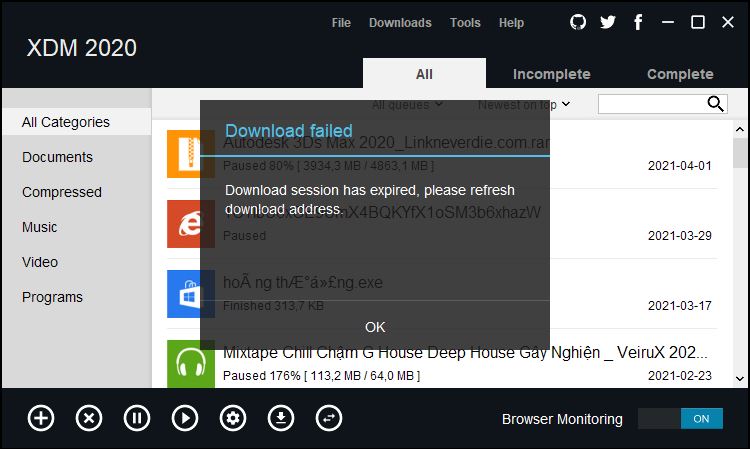Click the scrollbar up arrow

(x=740, y=129)
